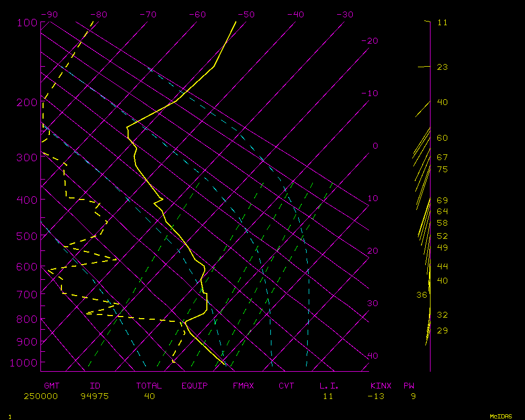Select the FMAX header label

click(x=244, y=386)
